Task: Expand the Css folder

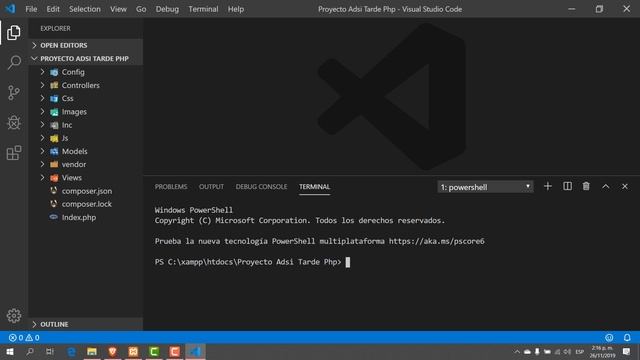Action: coord(86,98)
